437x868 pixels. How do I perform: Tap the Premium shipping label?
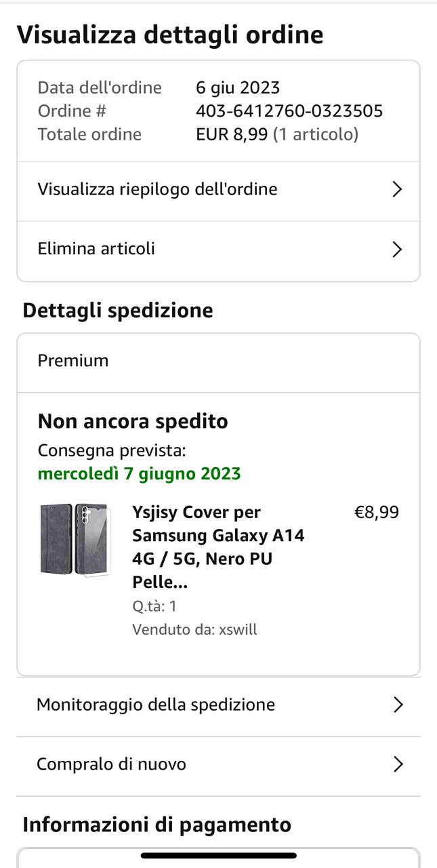pos(73,361)
